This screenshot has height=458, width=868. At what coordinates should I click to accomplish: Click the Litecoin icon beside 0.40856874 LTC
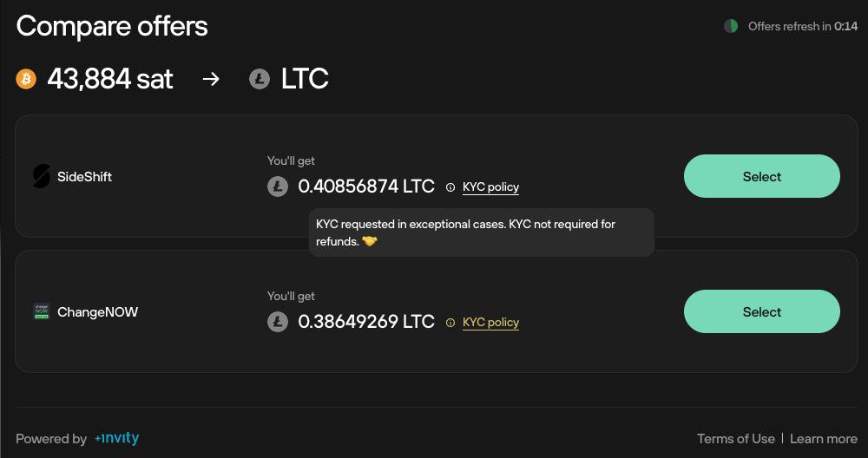point(278,187)
